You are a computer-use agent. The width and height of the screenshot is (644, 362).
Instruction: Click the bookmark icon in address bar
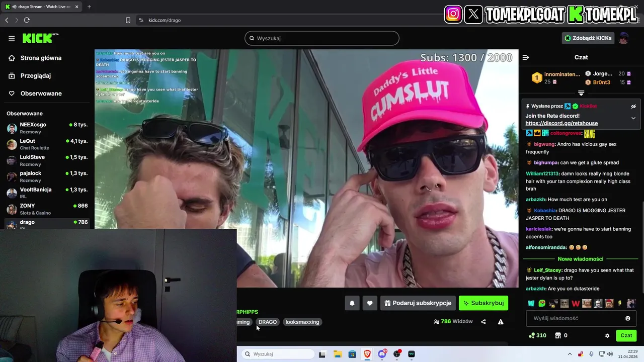pyautogui.click(x=128, y=20)
